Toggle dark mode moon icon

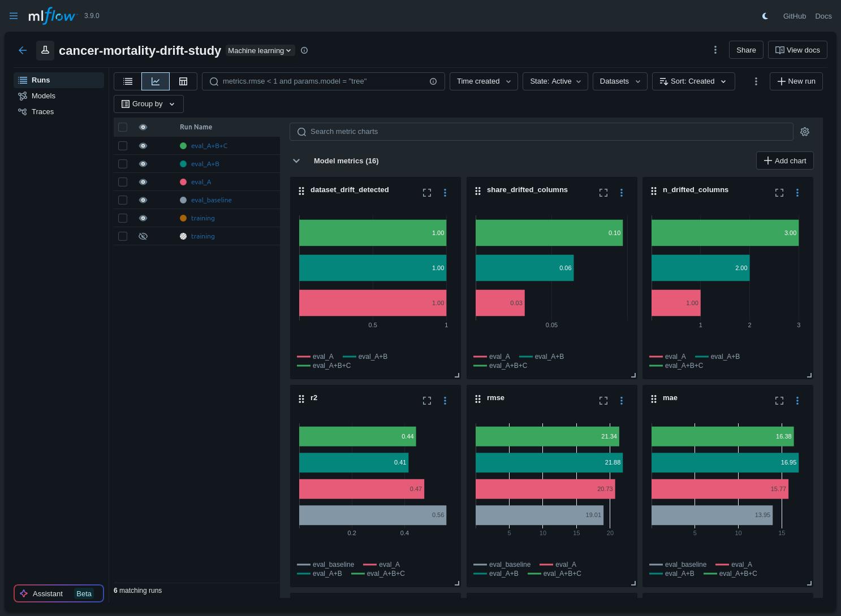(765, 16)
